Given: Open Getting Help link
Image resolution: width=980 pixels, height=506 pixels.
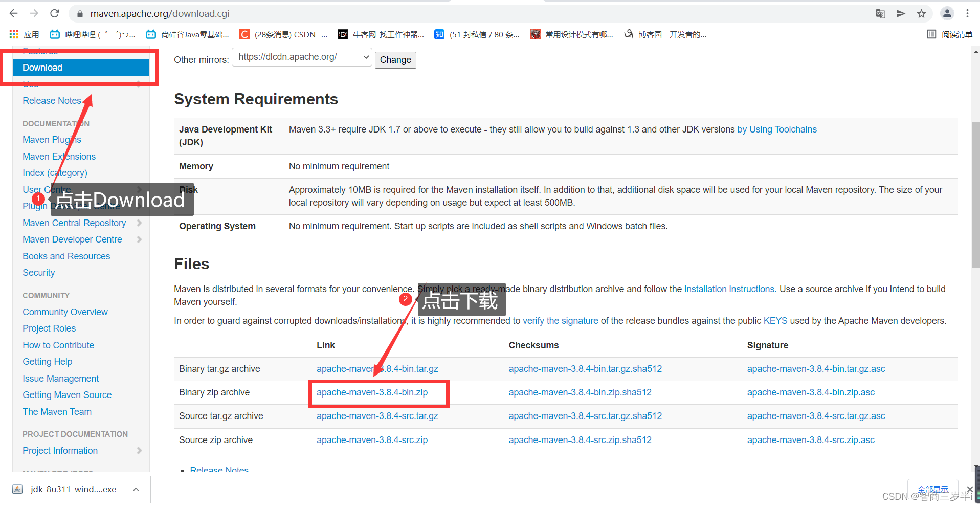Looking at the screenshot, I should tap(47, 362).
